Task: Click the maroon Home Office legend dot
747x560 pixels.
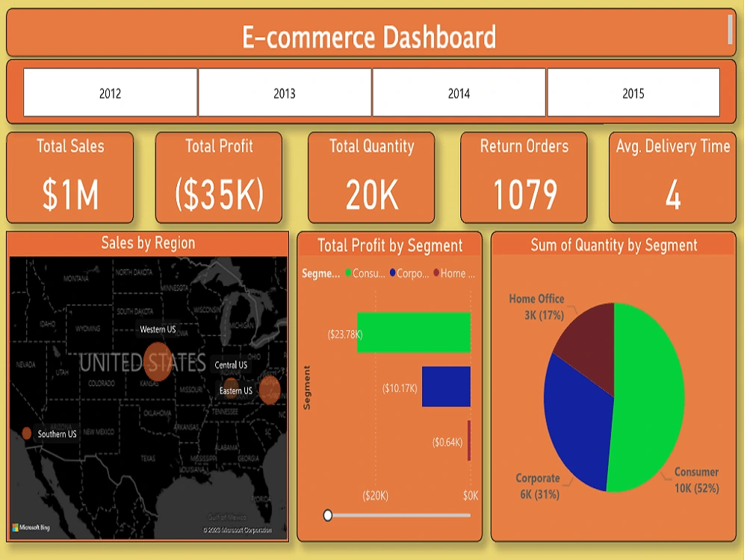Action: click(436, 273)
